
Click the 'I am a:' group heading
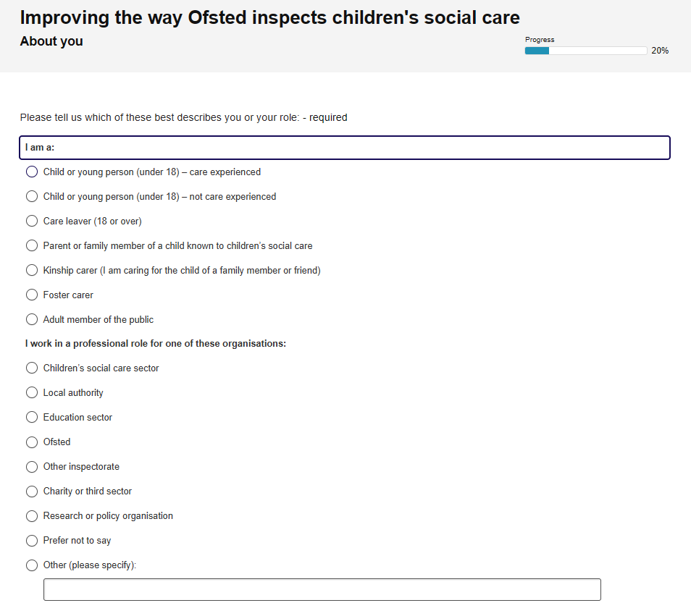click(x=40, y=148)
